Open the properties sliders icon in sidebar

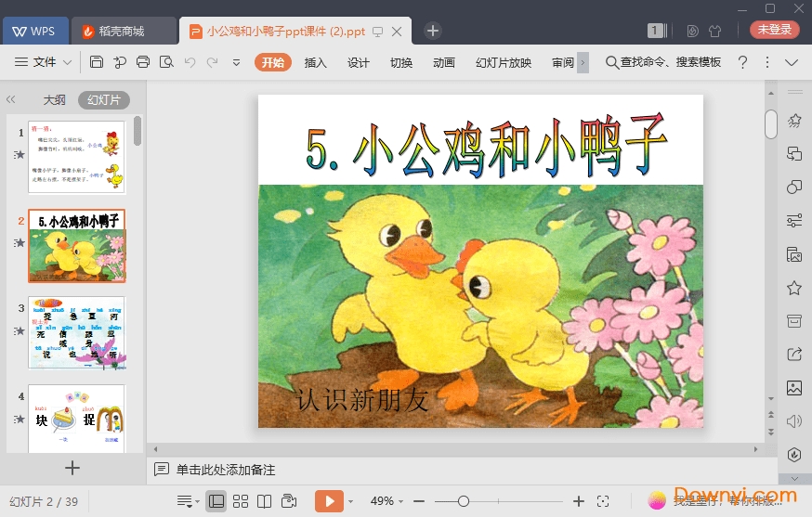click(793, 221)
